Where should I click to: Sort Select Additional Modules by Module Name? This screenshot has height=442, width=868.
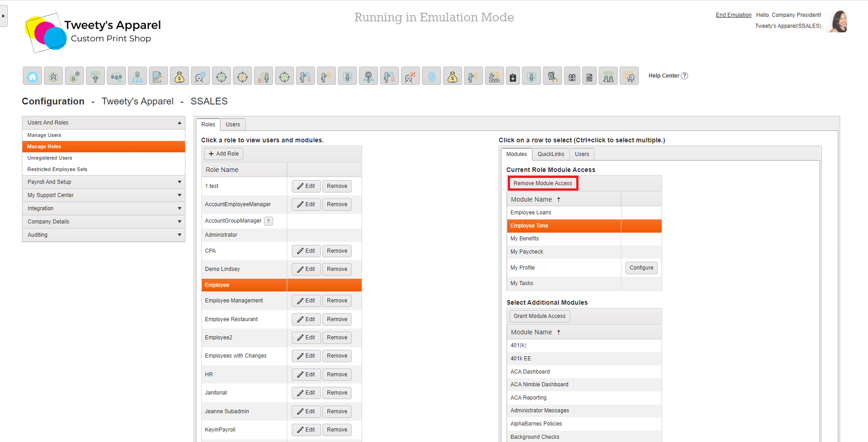pyautogui.click(x=584, y=332)
